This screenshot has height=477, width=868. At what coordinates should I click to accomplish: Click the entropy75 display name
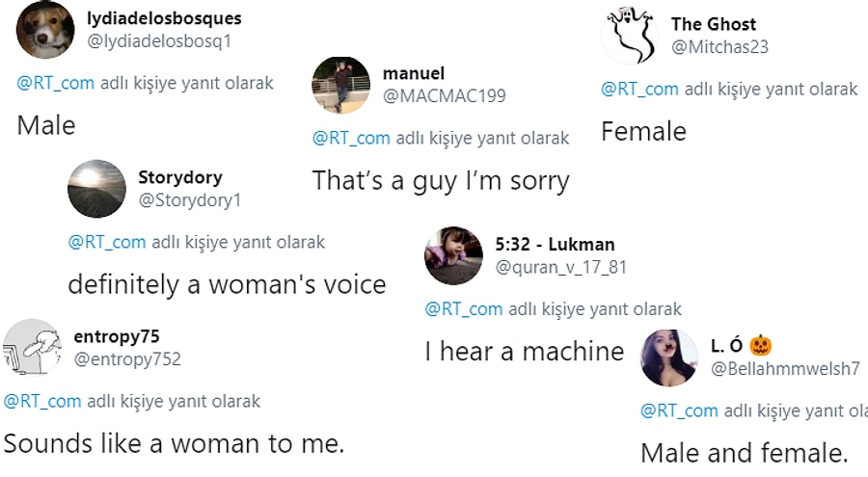coord(116,336)
